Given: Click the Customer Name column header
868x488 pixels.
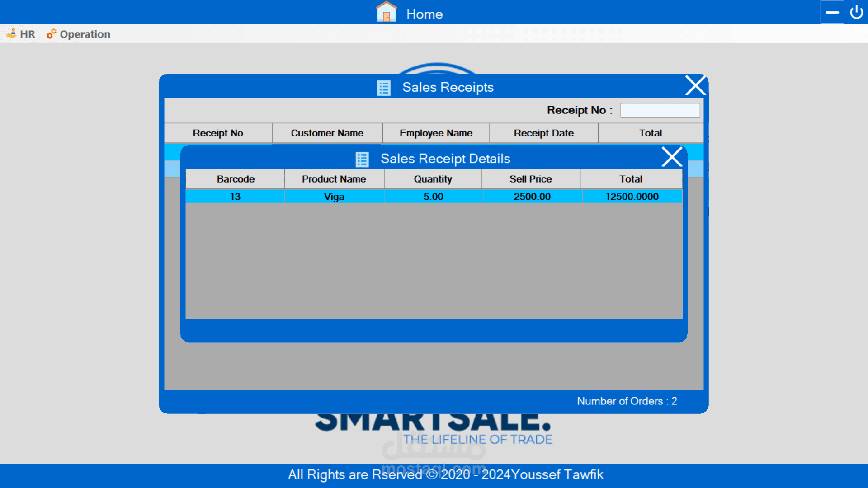Looking at the screenshot, I should 327,133.
